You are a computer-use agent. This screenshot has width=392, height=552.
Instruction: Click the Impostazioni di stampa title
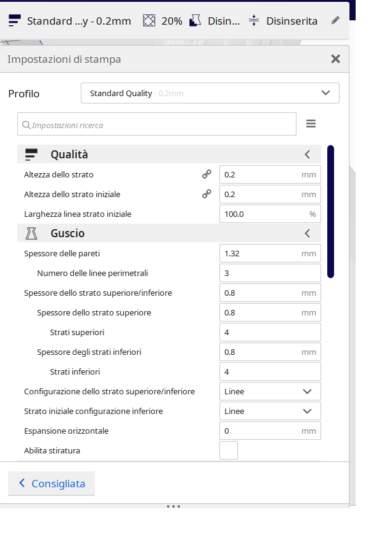pos(64,59)
